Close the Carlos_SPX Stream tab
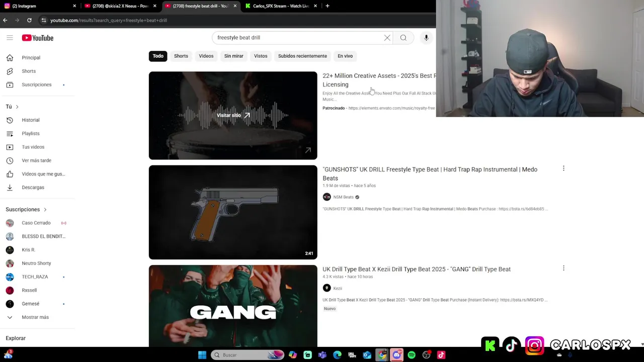644x362 pixels. (x=315, y=6)
